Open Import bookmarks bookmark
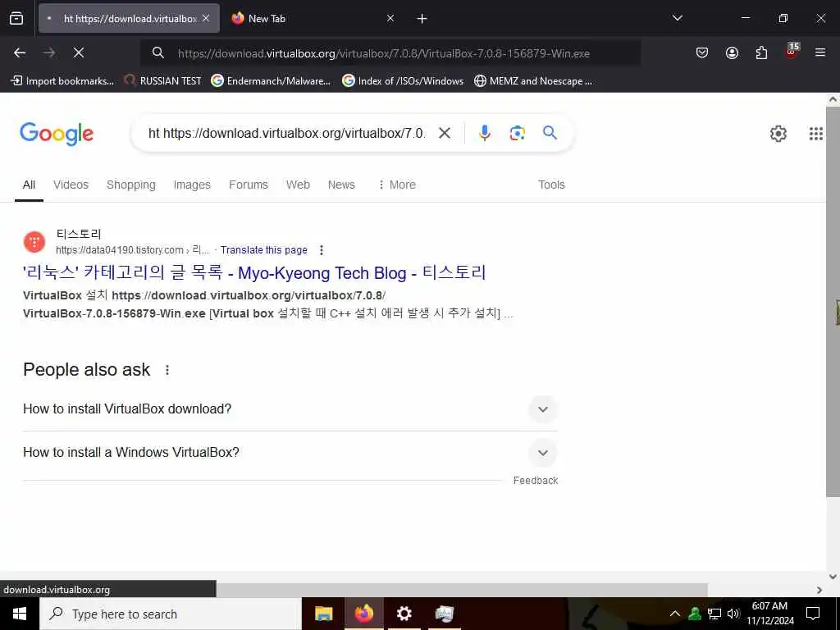This screenshot has width=840, height=630. tap(62, 81)
